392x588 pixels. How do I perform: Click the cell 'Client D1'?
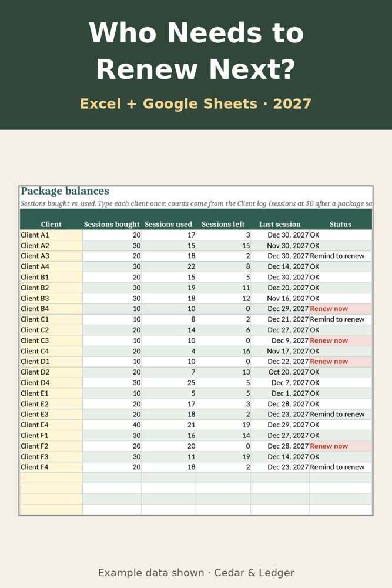tap(51, 362)
